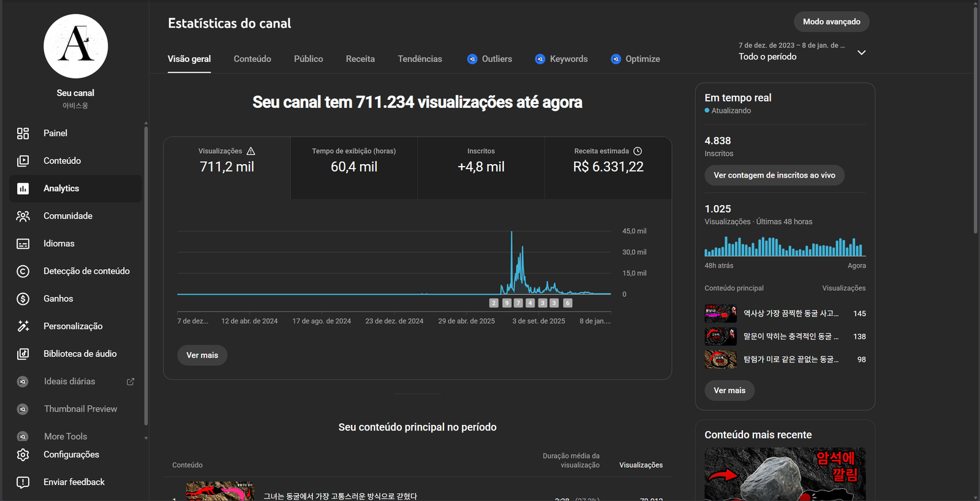980x501 pixels.
Task: Click the Ganhos dollar icon
Action: pyautogui.click(x=23, y=299)
